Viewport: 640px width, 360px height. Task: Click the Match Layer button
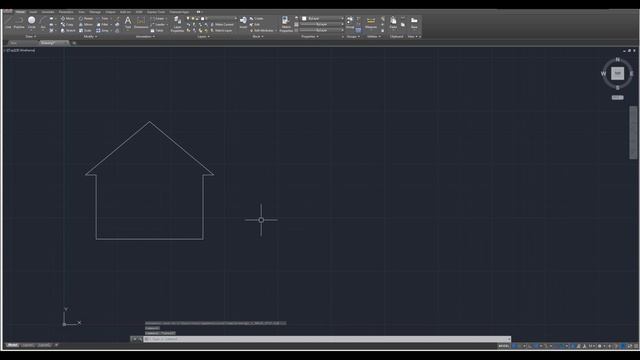[221, 31]
